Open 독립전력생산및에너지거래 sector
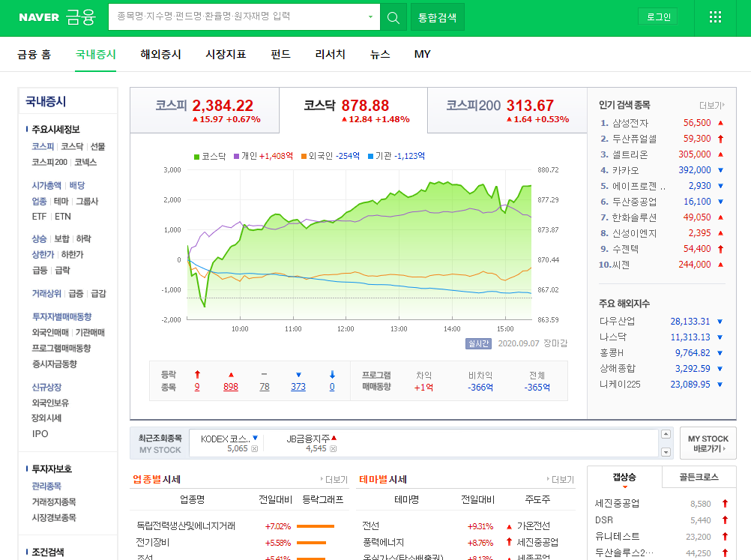This screenshot has width=751, height=560. click(186, 526)
